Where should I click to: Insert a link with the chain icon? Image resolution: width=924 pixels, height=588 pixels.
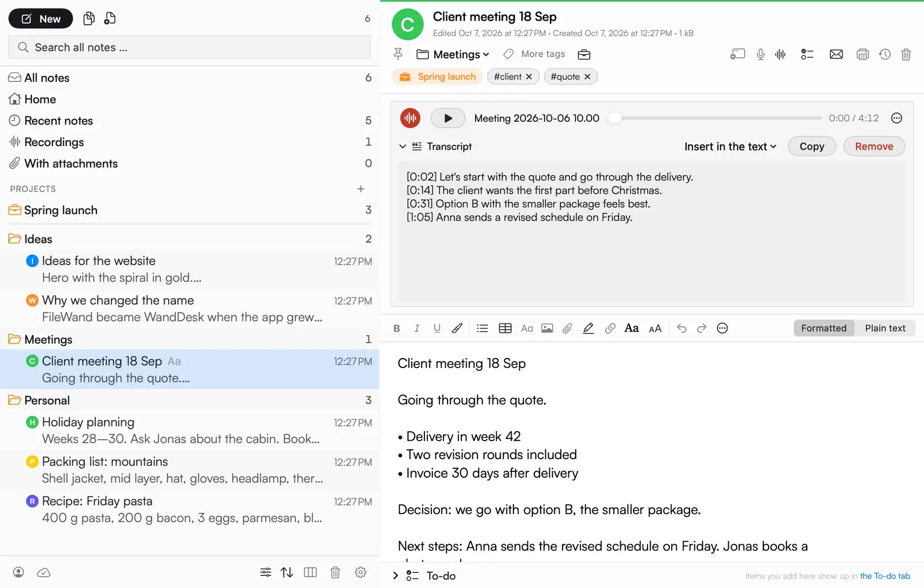point(610,328)
